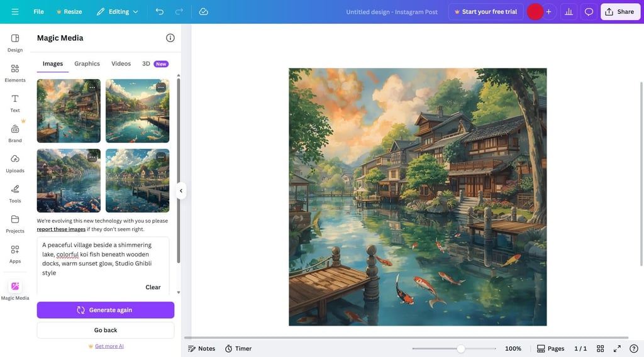Select the canvas artwork image
The width and height of the screenshot is (644, 357).
418,197
